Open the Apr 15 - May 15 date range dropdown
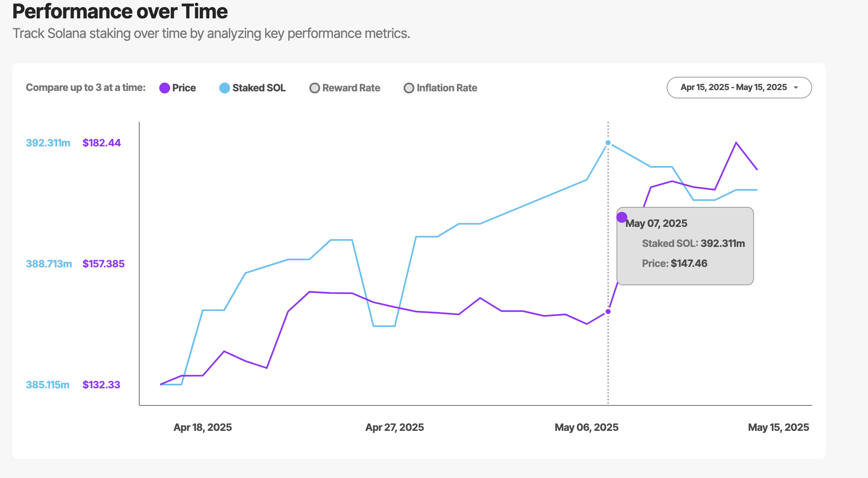This screenshot has width=868, height=478. (734, 88)
